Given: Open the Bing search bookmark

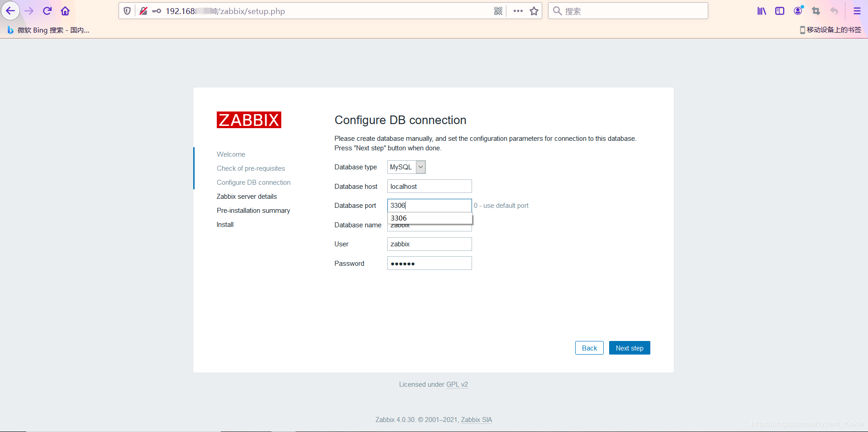Looking at the screenshot, I should tap(48, 30).
